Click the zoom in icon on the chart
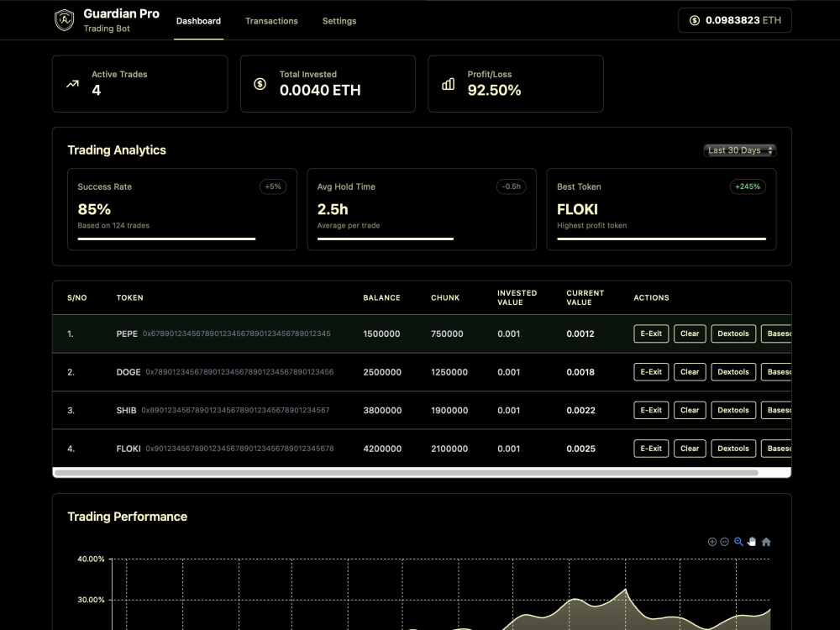The width and height of the screenshot is (840, 630). click(x=711, y=542)
